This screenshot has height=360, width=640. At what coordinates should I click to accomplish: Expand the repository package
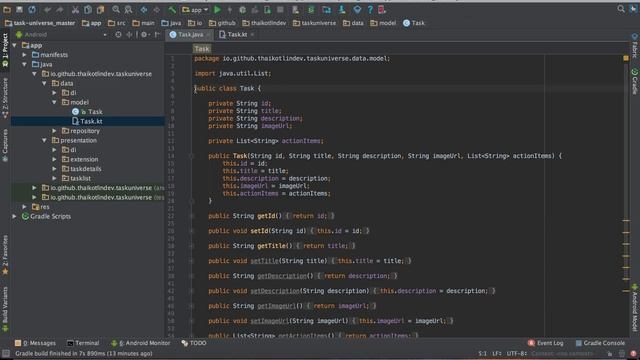click(x=54, y=131)
